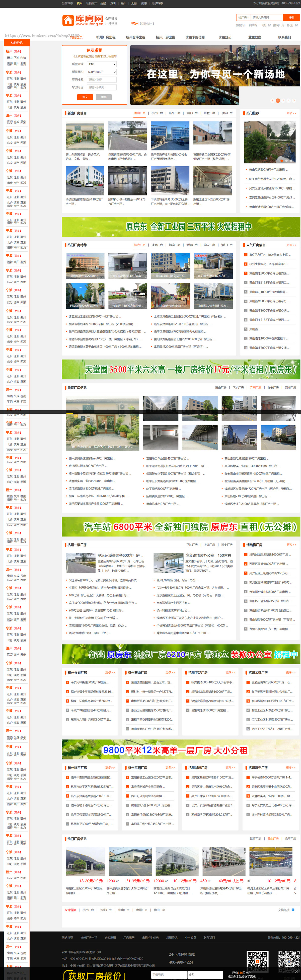Open the 联系我们 navigation item

[284, 37]
